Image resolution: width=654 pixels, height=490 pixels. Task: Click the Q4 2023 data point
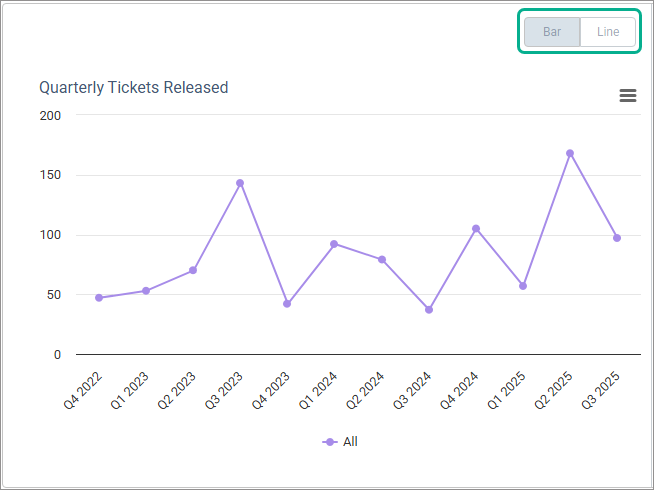coord(287,304)
